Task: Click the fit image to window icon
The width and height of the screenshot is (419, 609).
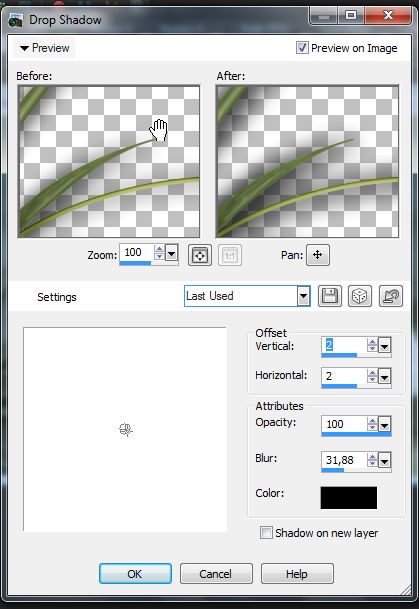Action: (200, 255)
